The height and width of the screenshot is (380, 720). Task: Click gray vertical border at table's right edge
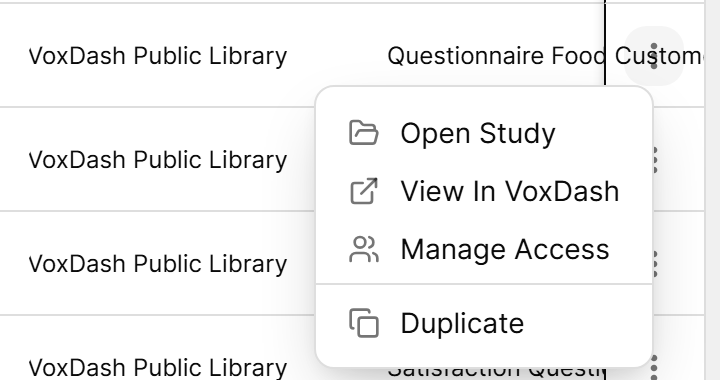704,190
